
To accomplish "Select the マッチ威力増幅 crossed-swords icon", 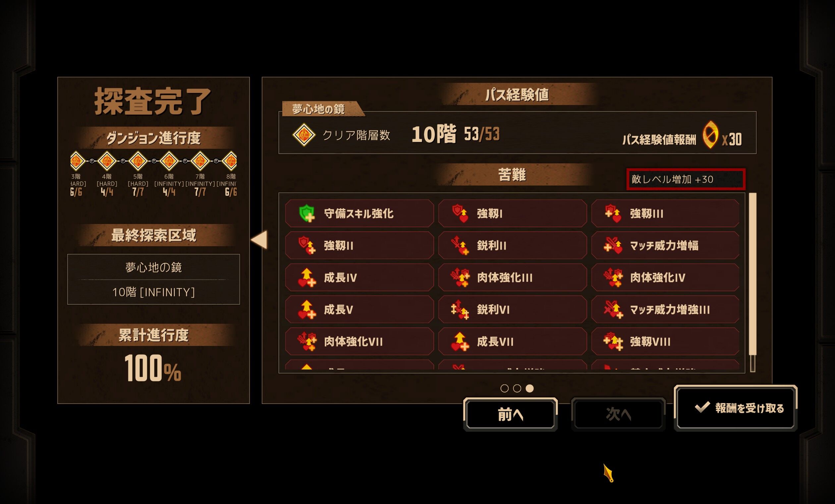I will 613,246.
